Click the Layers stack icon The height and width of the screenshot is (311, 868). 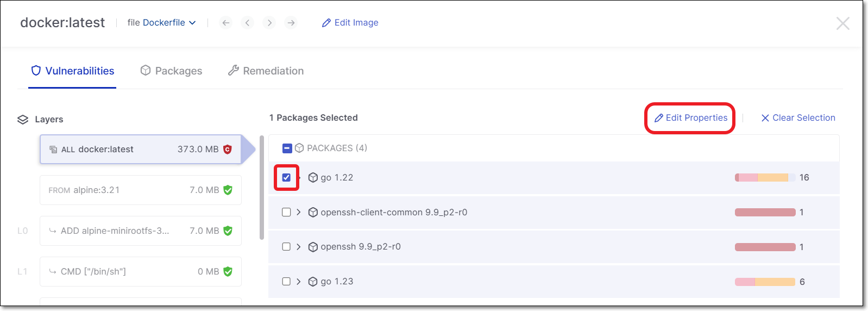[x=23, y=120]
